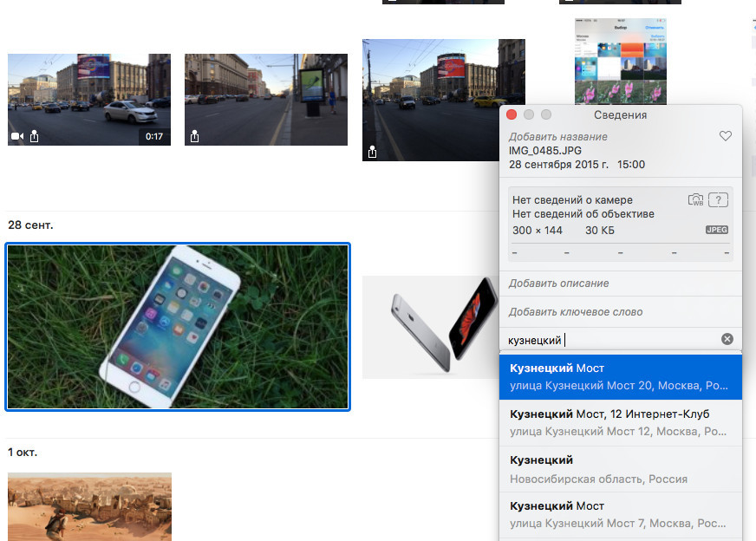Image resolution: width=756 pixels, height=541 pixels.
Task: Toggle the favorite heart for IMG_0485.JPG
Action: [726, 137]
